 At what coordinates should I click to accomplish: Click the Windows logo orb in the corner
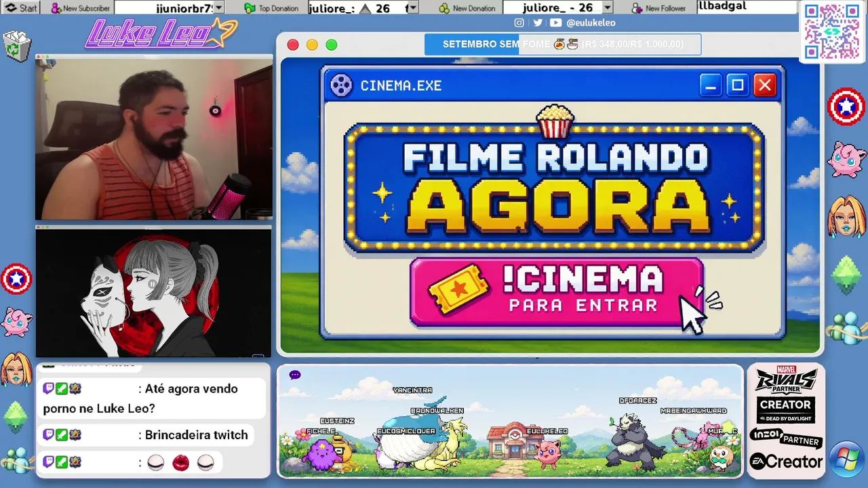(846, 459)
